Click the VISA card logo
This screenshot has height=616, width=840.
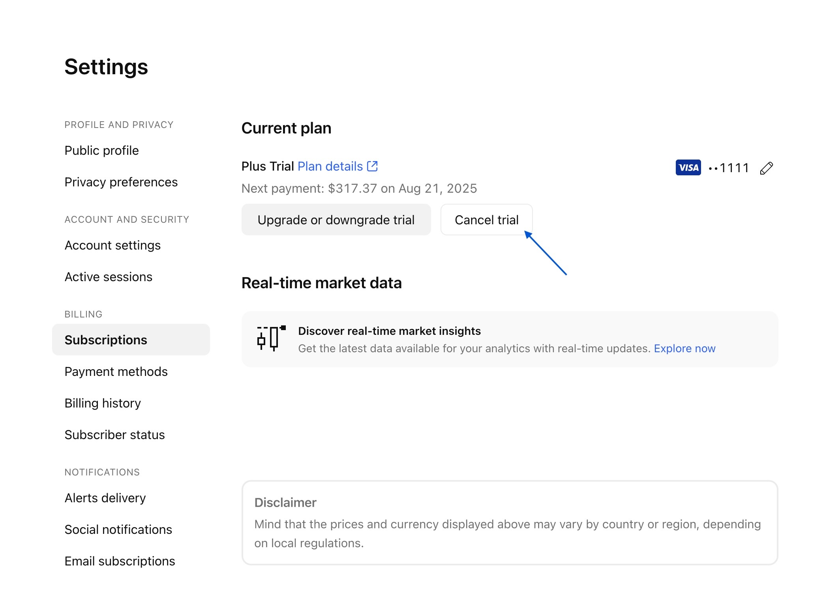(x=688, y=167)
